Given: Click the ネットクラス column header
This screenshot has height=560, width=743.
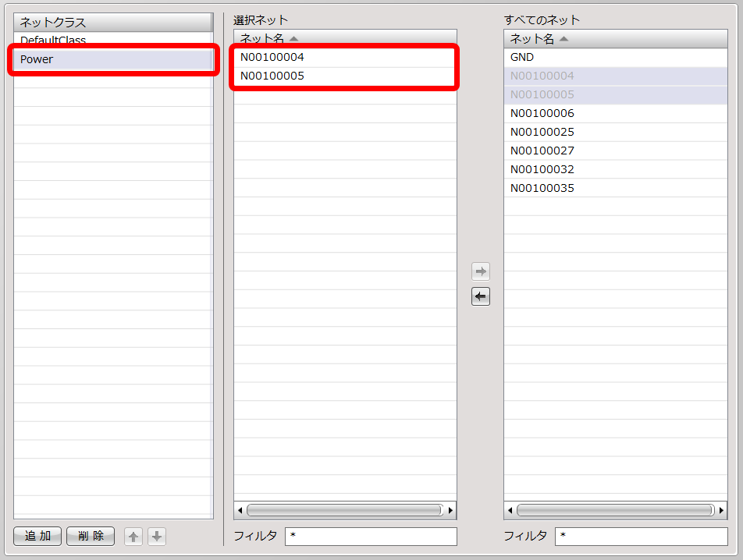Looking at the screenshot, I should [x=112, y=22].
